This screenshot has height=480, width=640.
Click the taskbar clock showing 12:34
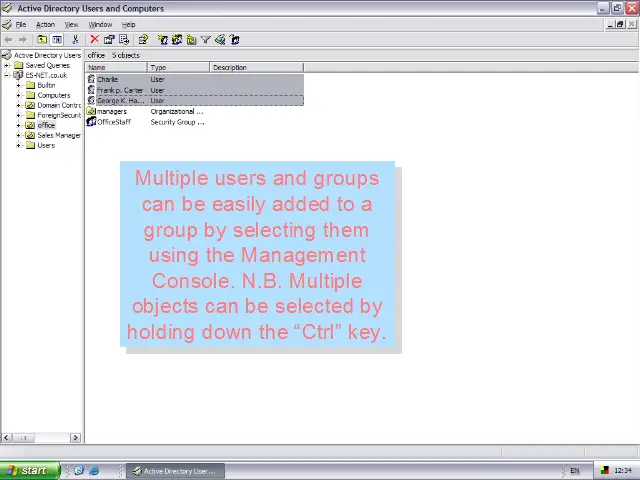(623, 471)
